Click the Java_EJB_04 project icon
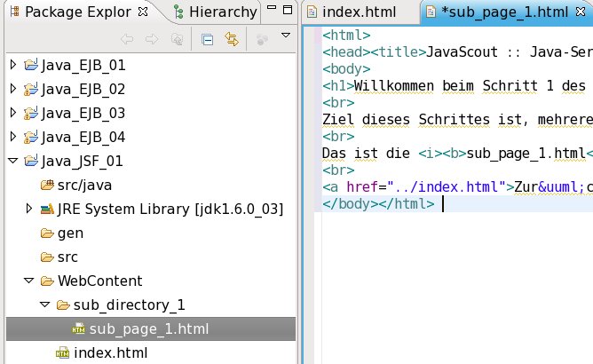The height and width of the screenshot is (364, 593). [31, 138]
